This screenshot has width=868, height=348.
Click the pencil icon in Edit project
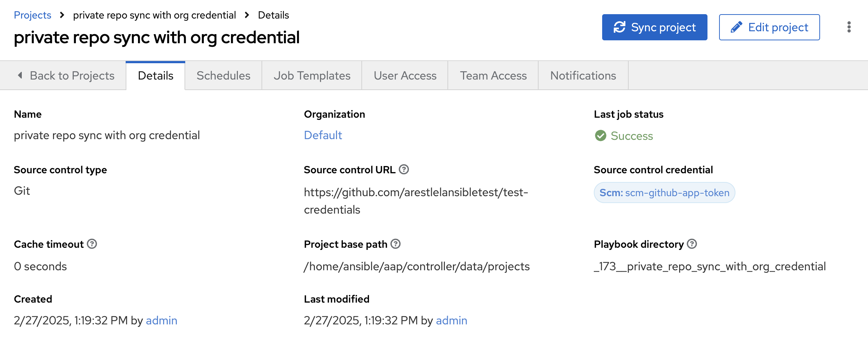click(736, 27)
